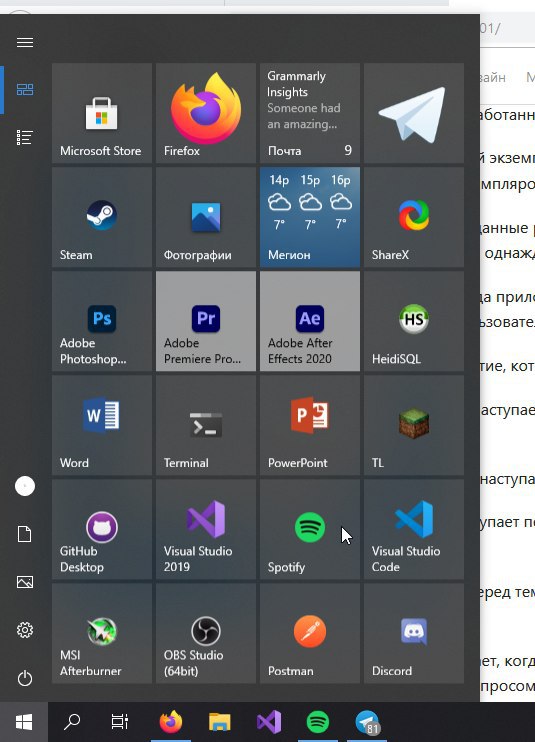Open the user account avatar
The image size is (535, 742).
coord(25,486)
